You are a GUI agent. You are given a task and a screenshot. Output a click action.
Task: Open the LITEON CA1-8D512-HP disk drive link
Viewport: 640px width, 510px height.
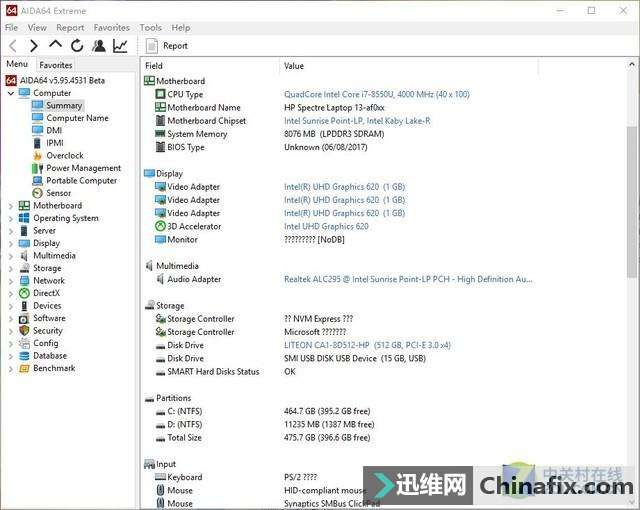(367, 345)
